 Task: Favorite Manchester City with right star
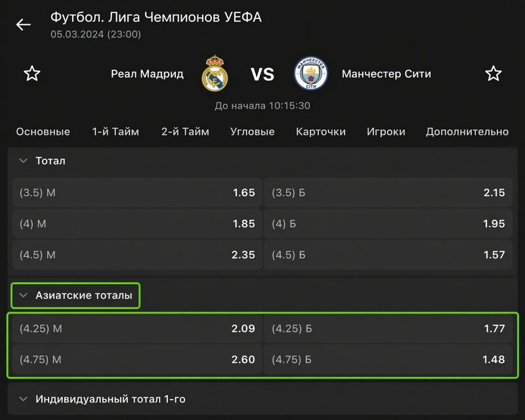coord(493,73)
